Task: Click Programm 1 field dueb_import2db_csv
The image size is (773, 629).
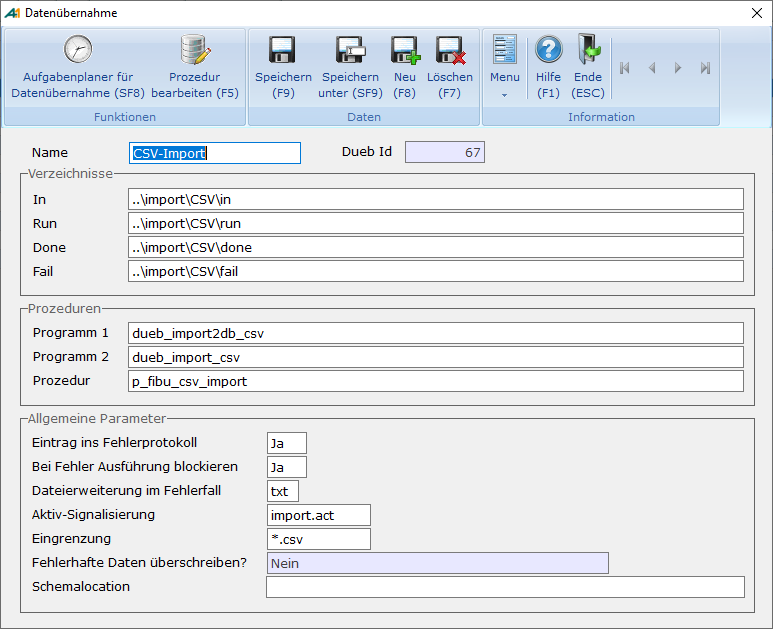Action: click(436, 333)
